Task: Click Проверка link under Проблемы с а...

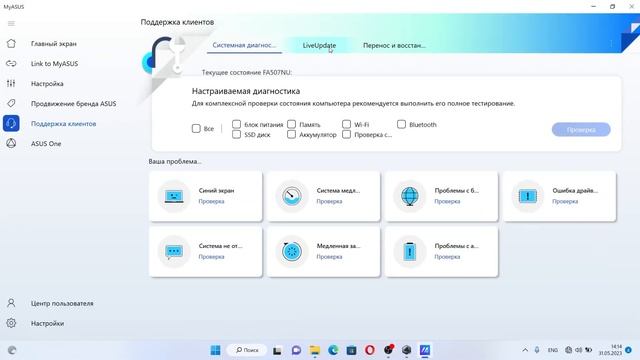Action: point(447,257)
